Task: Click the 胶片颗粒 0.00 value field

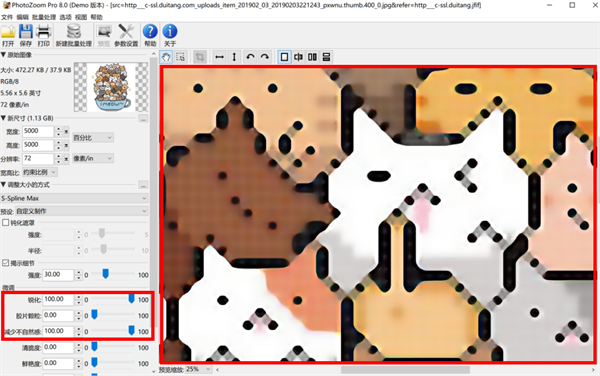Action: tap(58, 316)
